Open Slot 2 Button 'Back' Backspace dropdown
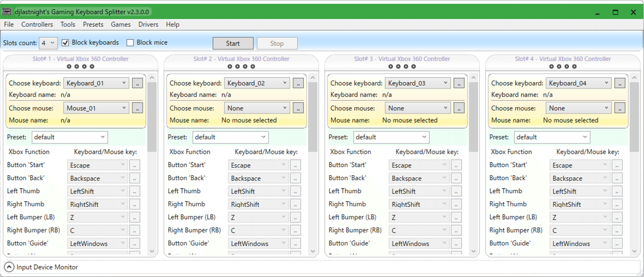The image size is (644, 277). [259, 178]
